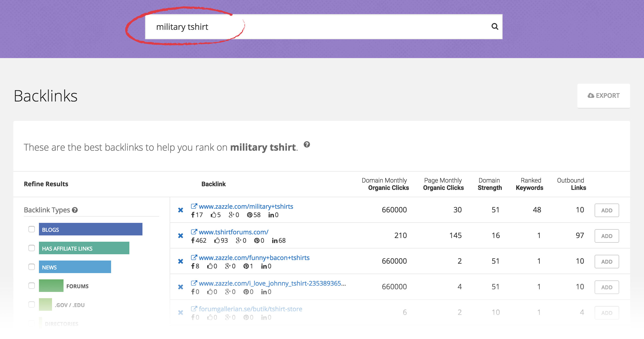This screenshot has height=339, width=644.
Task: Click the green Forums bar
Action: [51, 286]
